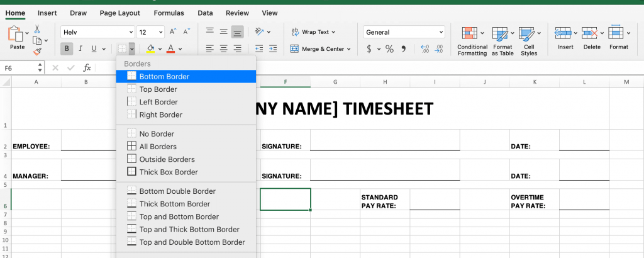This screenshot has width=644, height=258.
Task: Align text to top icon
Action: coord(210,31)
